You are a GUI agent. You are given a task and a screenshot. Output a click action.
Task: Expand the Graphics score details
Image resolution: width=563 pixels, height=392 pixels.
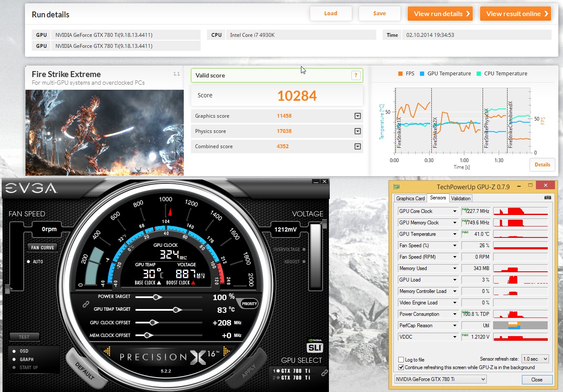[358, 116]
